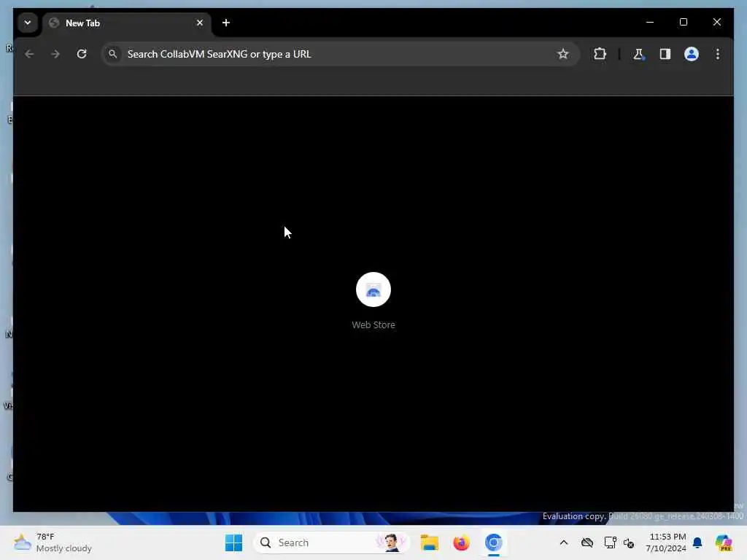Maximize the Chrome window
Screen dimensions: 747x560
point(683,23)
